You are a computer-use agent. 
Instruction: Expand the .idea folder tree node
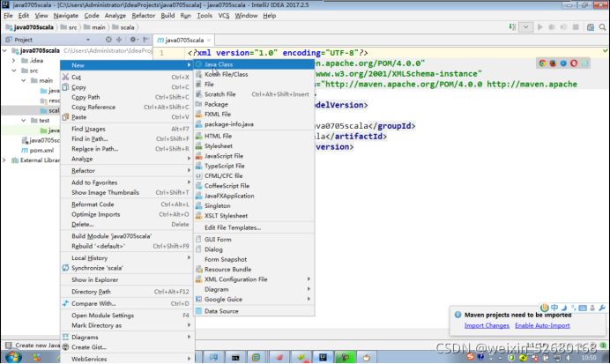[13, 61]
